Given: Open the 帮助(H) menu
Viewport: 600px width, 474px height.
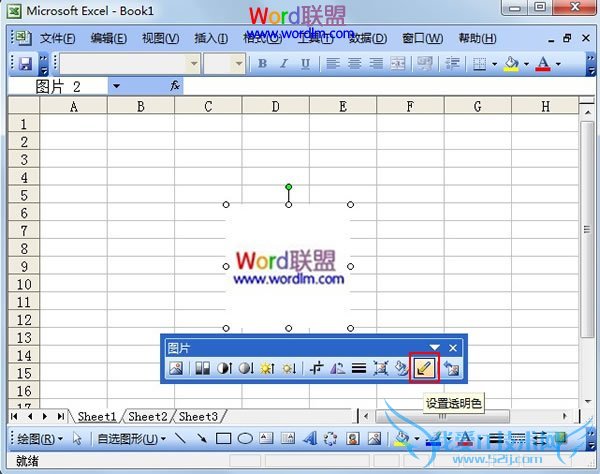Looking at the screenshot, I should pos(477,38).
